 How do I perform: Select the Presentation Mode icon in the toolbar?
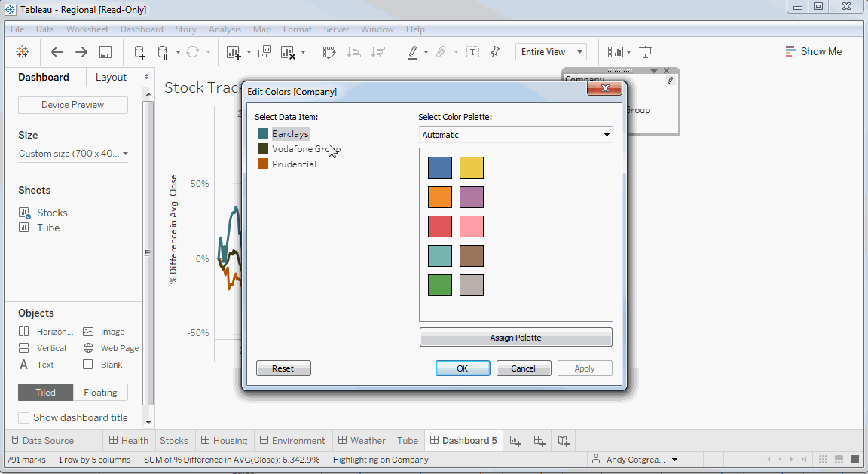(646, 51)
